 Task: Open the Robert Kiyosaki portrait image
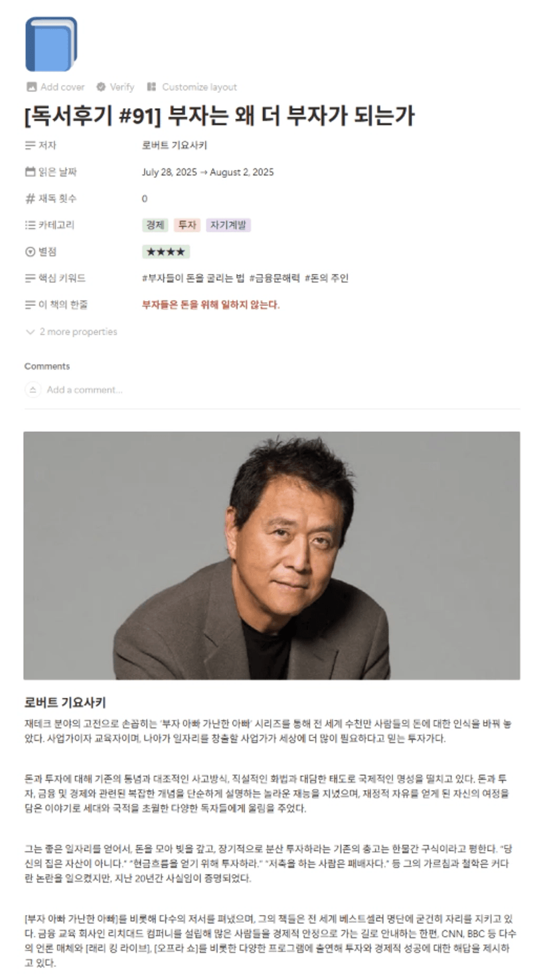272,555
